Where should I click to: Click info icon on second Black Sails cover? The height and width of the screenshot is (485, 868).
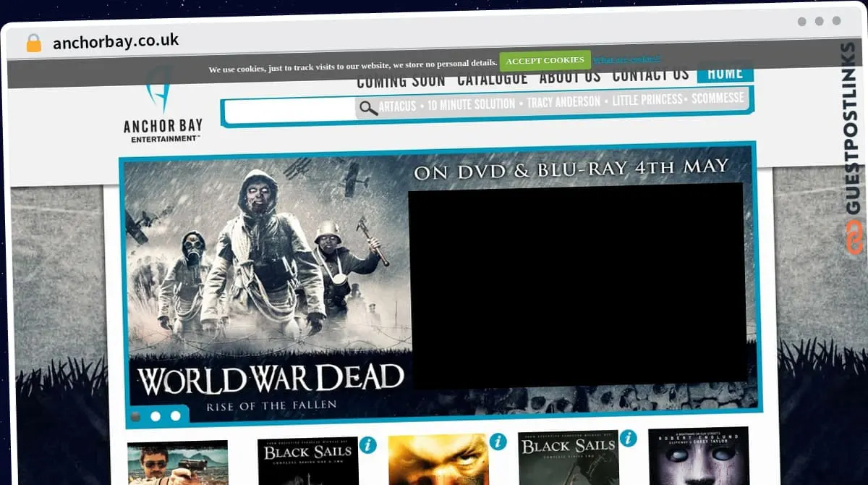coord(628,438)
